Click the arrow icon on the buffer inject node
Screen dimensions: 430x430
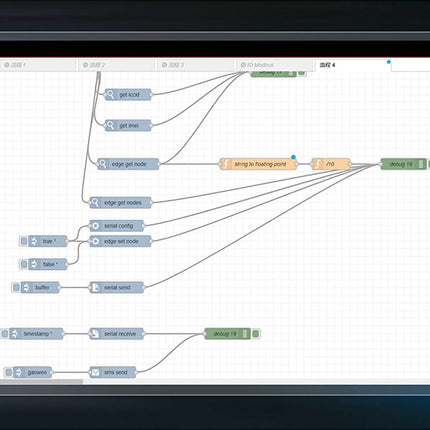(26, 287)
